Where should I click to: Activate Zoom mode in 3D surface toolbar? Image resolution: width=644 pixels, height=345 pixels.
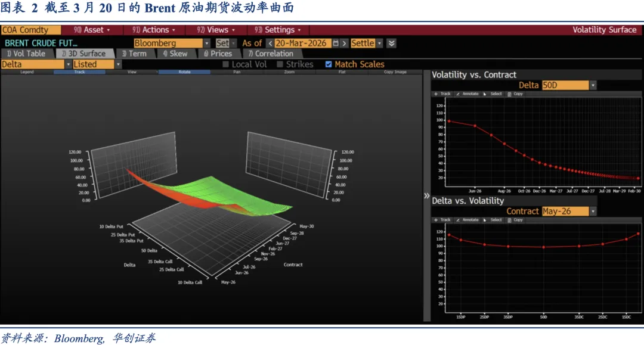coord(290,72)
